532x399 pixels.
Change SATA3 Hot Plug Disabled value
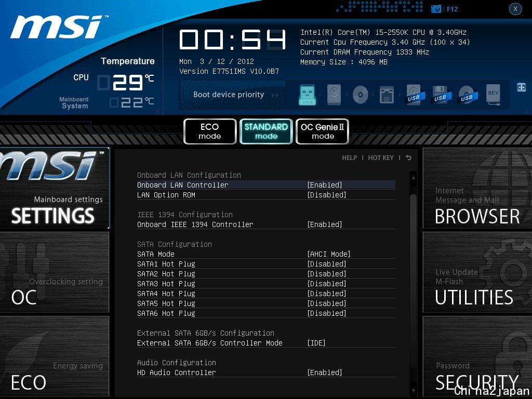pos(327,283)
